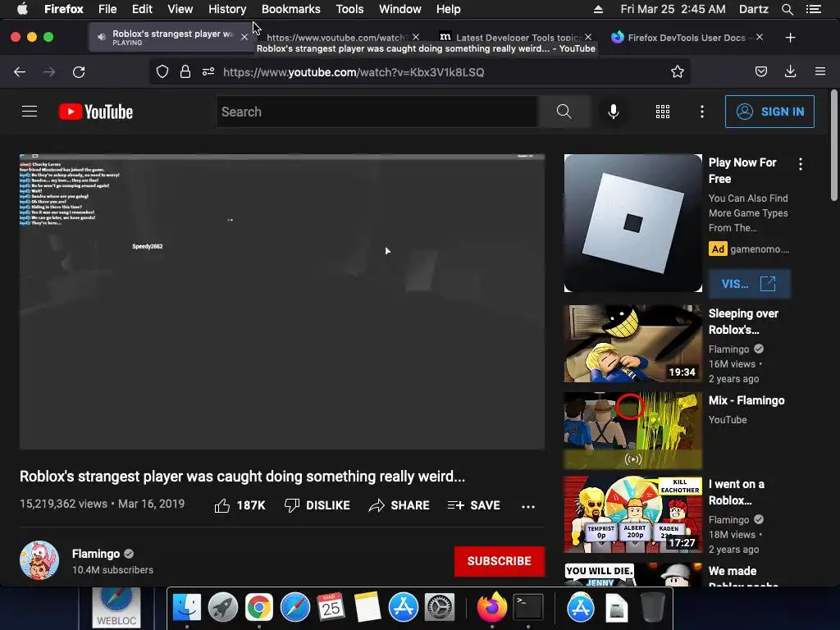Show site info via the padlock icon
Viewport: 840px width, 630px height.
point(185,72)
